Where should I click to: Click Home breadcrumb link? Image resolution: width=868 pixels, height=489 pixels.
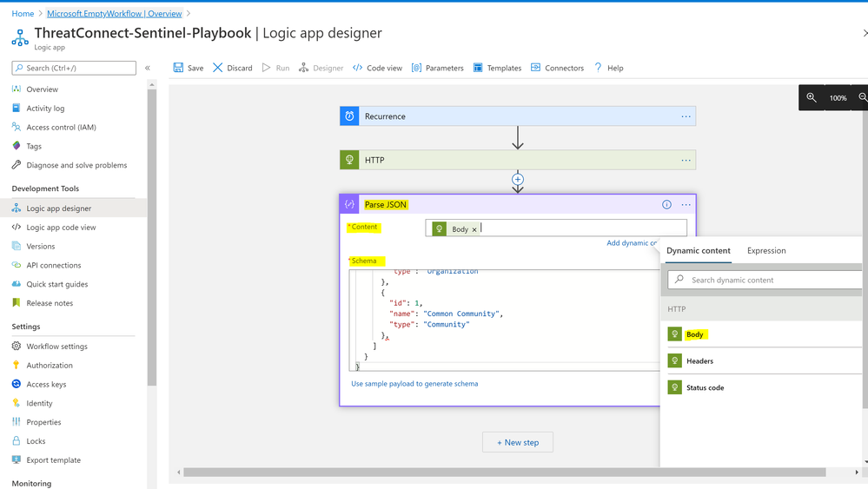pos(23,13)
